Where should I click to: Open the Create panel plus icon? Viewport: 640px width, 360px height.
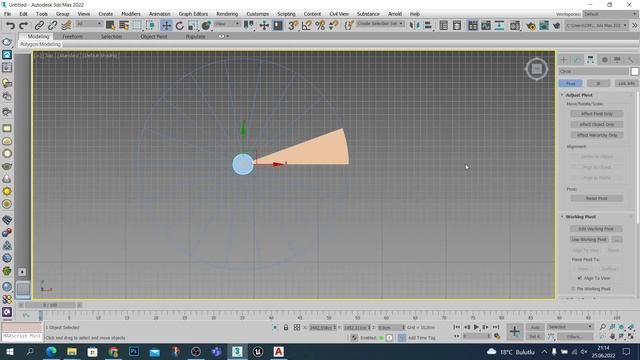click(x=564, y=60)
